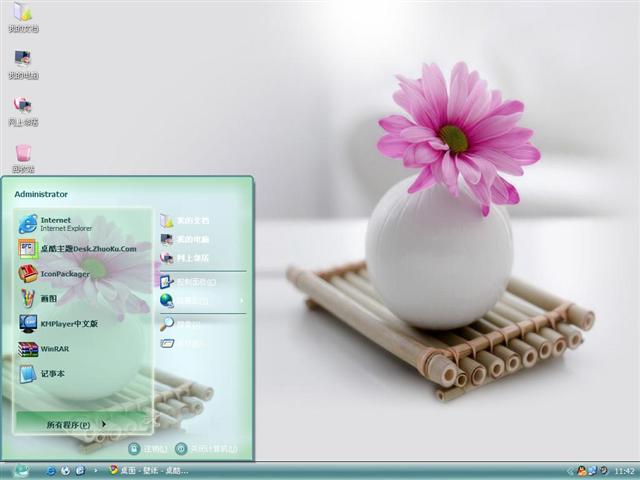Expand hidden system tray icons arrow

570,471
